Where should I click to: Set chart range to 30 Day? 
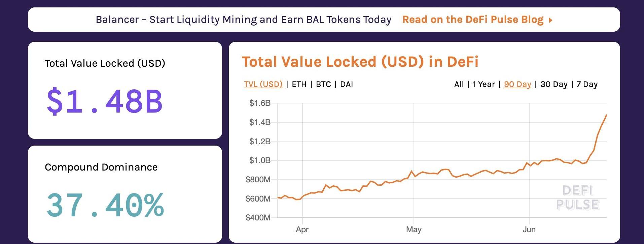point(554,84)
